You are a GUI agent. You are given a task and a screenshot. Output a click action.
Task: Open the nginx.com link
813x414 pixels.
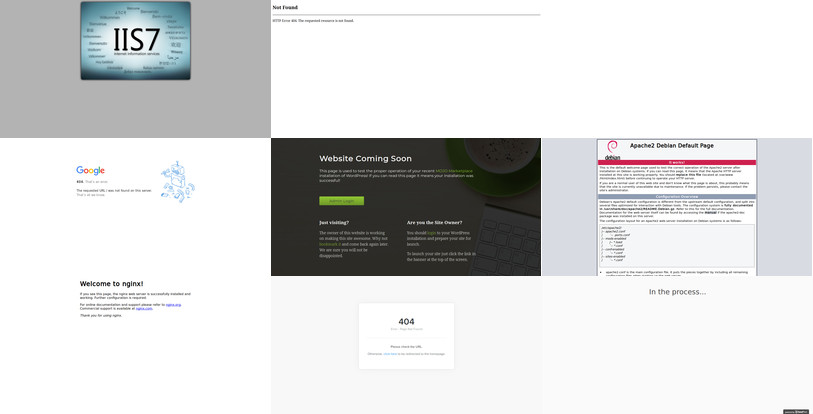click(144, 309)
